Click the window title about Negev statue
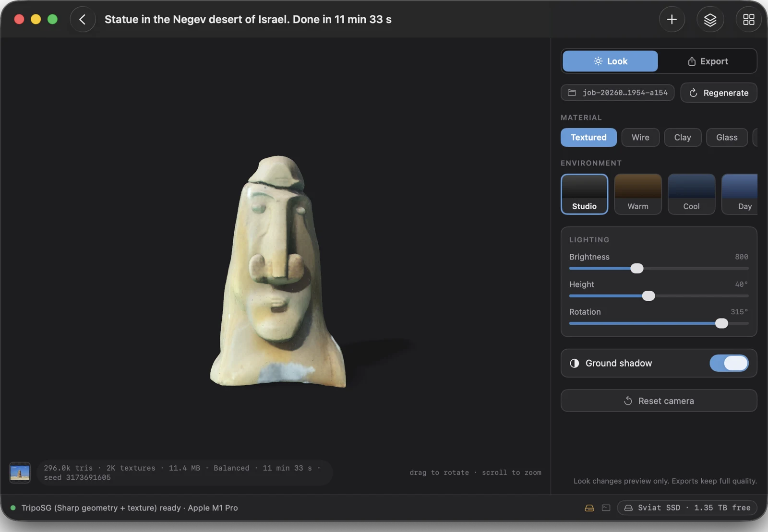Image resolution: width=768 pixels, height=532 pixels. [248, 19]
